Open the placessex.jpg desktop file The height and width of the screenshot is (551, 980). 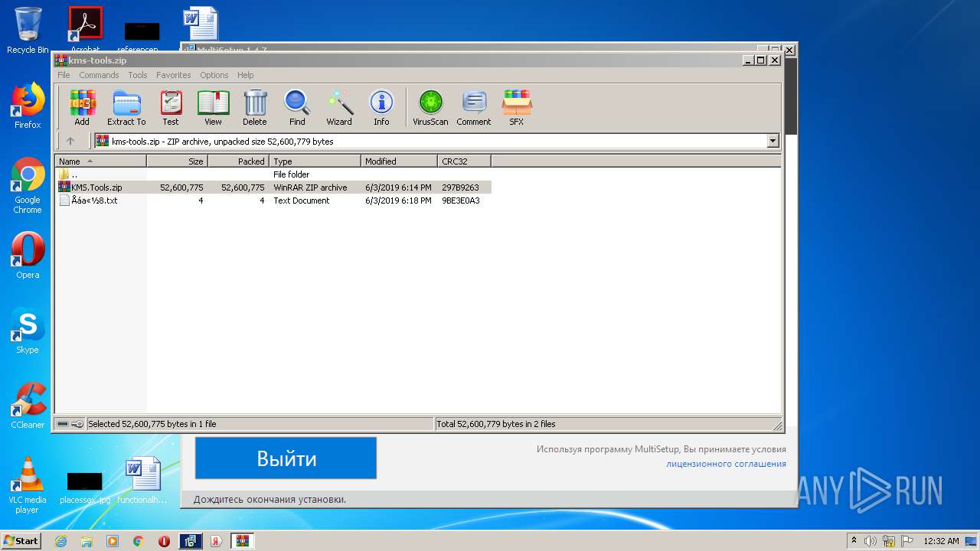coord(84,487)
